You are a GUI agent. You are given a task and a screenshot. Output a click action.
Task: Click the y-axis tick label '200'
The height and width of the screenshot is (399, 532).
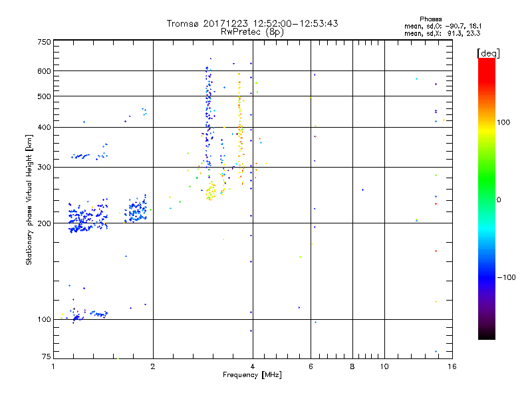[x=44, y=223]
